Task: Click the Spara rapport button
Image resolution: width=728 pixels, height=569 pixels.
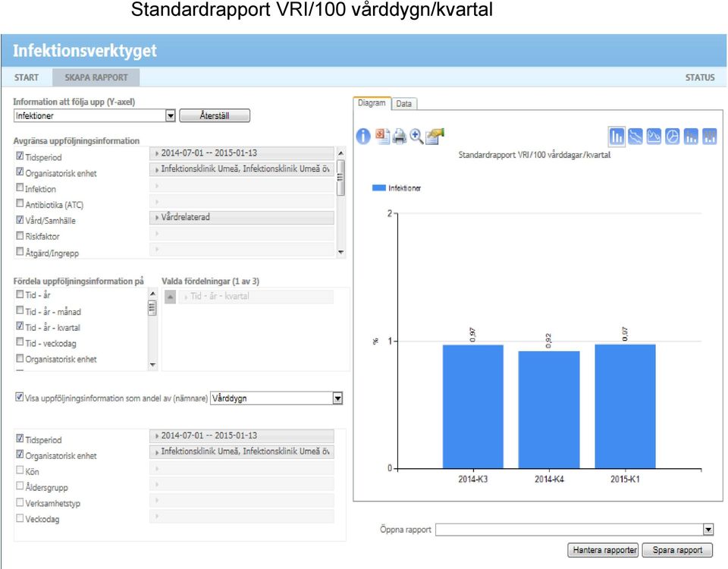Action: click(677, 550)
